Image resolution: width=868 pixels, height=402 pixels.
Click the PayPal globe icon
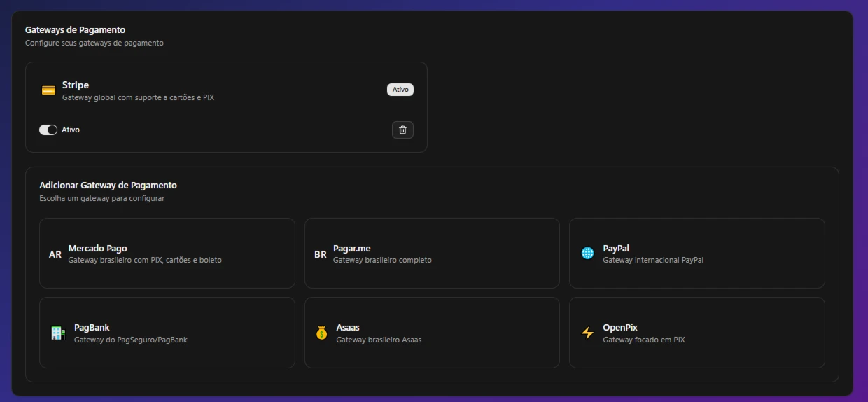pos(588,254)
